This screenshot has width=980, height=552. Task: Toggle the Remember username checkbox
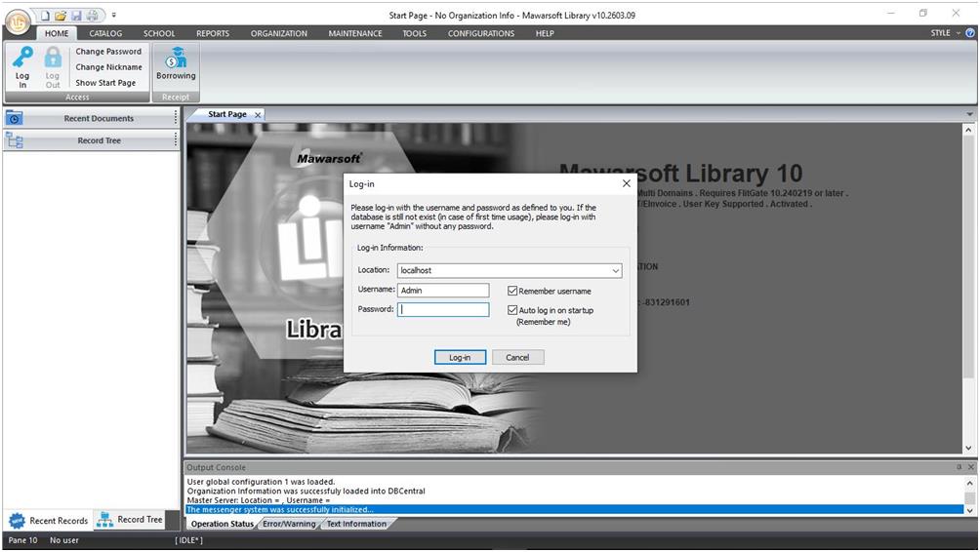tap(512, 291)
